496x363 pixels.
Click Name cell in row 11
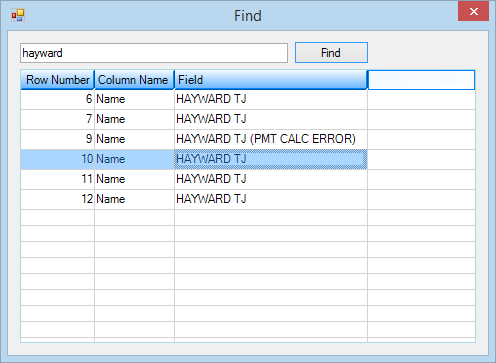(x=134, y=179)
